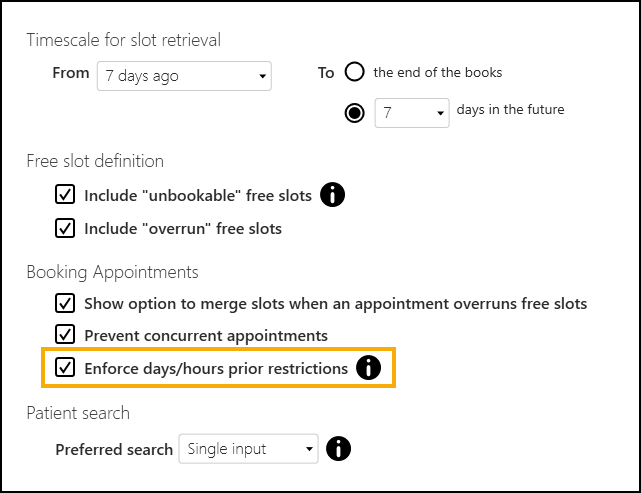
Task: Click the bold "To" label
Action: click(x=326, y=73)
